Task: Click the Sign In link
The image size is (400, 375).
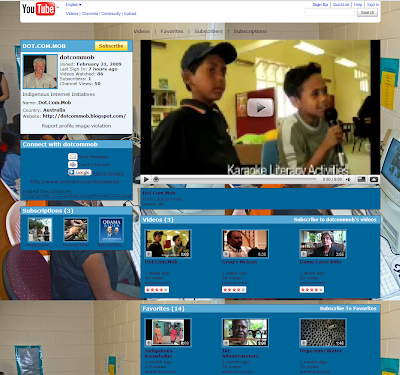Action: (x=373, y=5)
